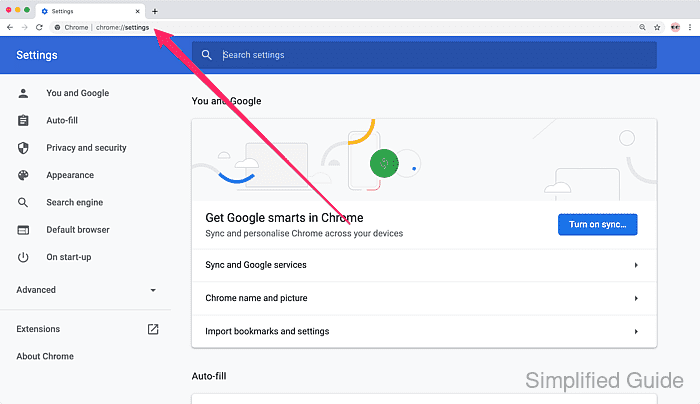Open Privacy and security section
The height and width of the screenshot is (404, 700).
(86, 148)
